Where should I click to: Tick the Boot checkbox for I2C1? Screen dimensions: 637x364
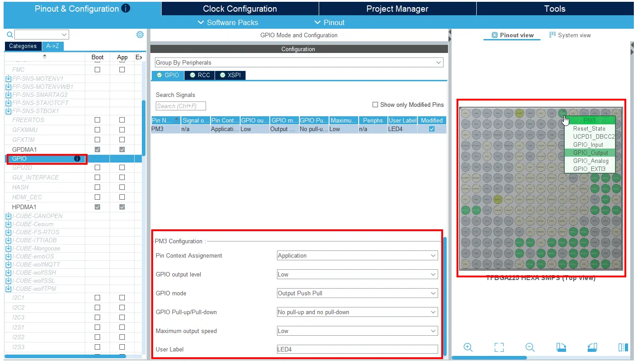coord(97,298)
